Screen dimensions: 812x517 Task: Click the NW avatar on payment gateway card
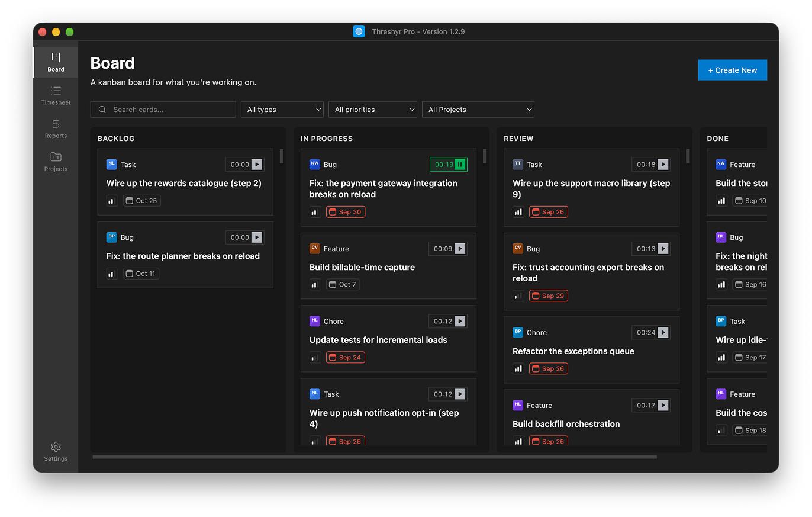(315, 165)
